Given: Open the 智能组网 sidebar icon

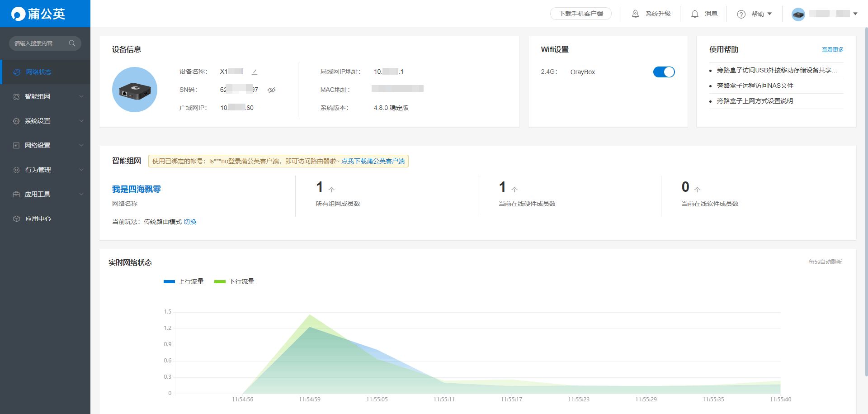Looking at the screenshot, I should 16,96.
